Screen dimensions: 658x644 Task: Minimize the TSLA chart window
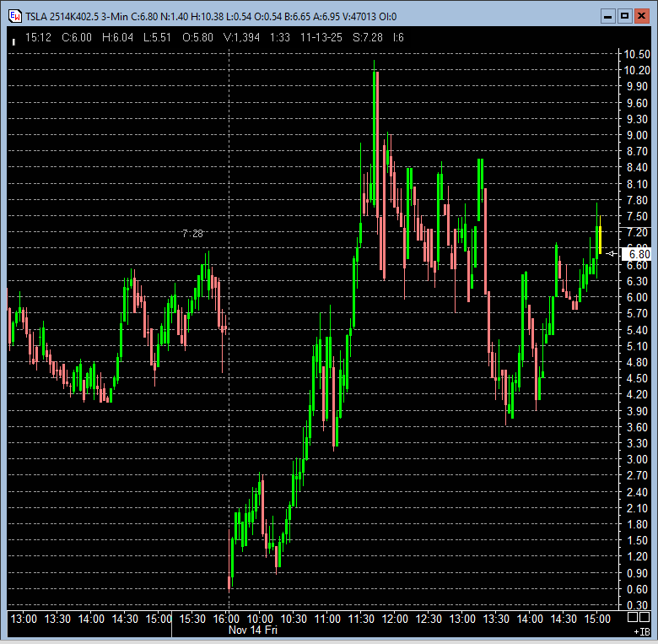click(x=608, y=16)
